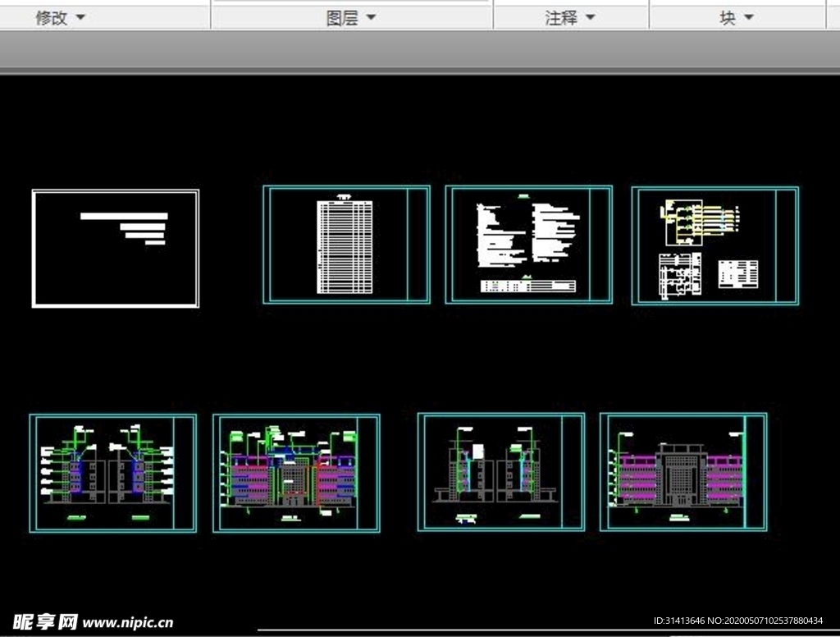Expand the 图层 (Layers) panel dropdown arrow
This screenshot has width=840, height=637.
point(370,17)
